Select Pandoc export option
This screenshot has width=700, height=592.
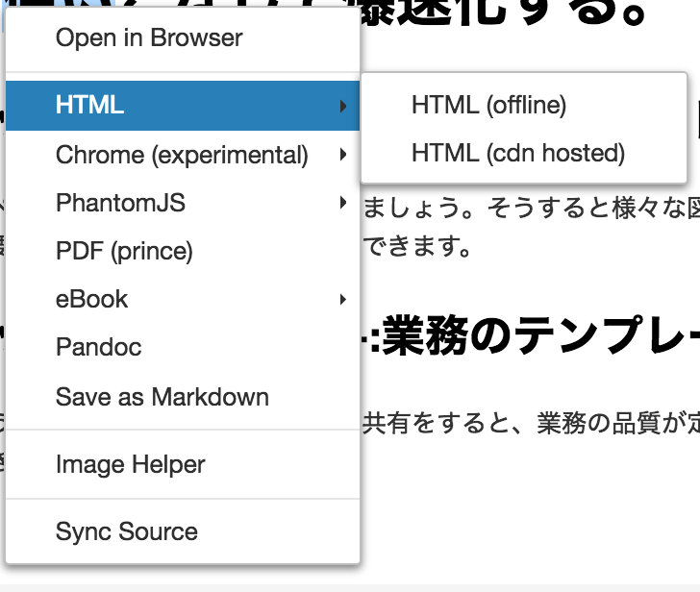183,348
